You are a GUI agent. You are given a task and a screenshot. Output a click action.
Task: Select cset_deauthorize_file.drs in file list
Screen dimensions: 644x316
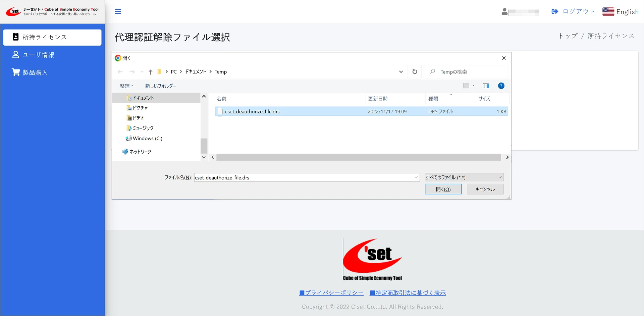[252, 111]
